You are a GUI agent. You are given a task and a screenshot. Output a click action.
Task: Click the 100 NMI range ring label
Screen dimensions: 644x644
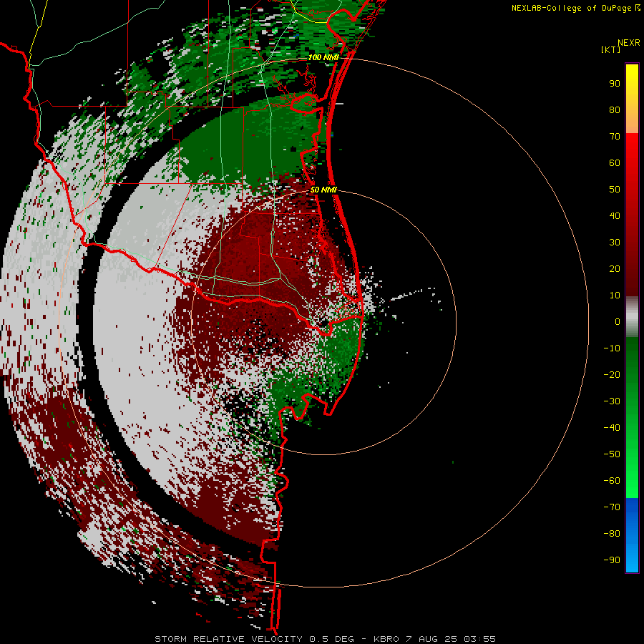[x=323, y=57]
